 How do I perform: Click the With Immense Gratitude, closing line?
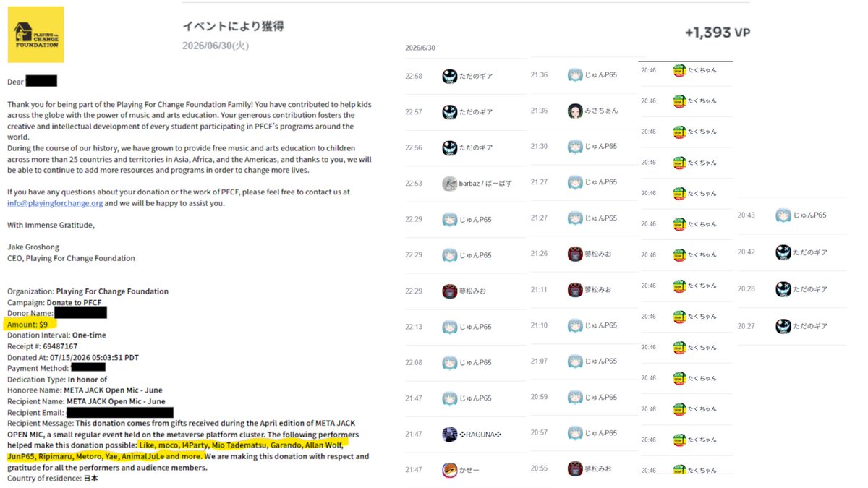click(51, 225)
